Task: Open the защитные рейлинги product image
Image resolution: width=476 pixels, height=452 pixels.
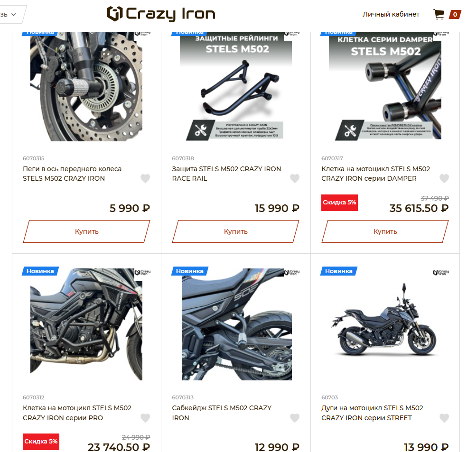Action: pyautogui.click(x=236, y=86)
